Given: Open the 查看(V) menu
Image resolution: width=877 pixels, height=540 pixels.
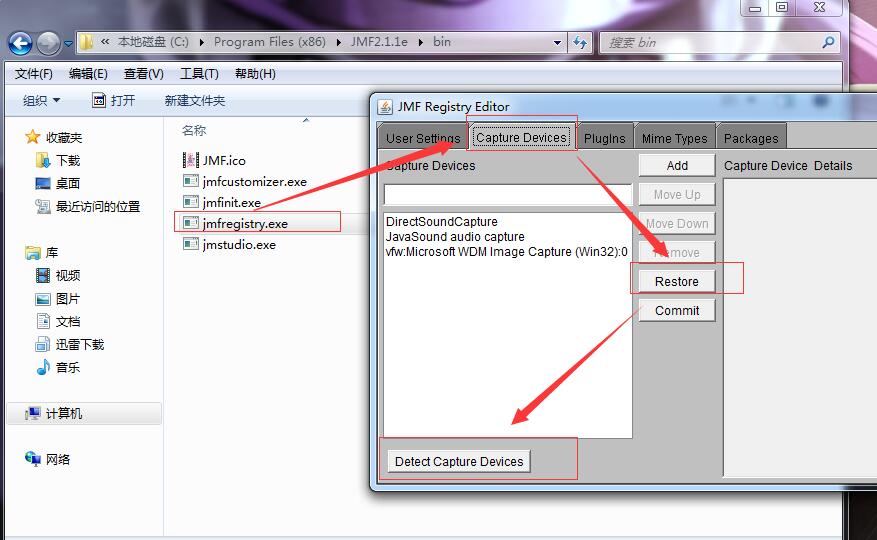Looking at the screenshot, I should (144, 74).
